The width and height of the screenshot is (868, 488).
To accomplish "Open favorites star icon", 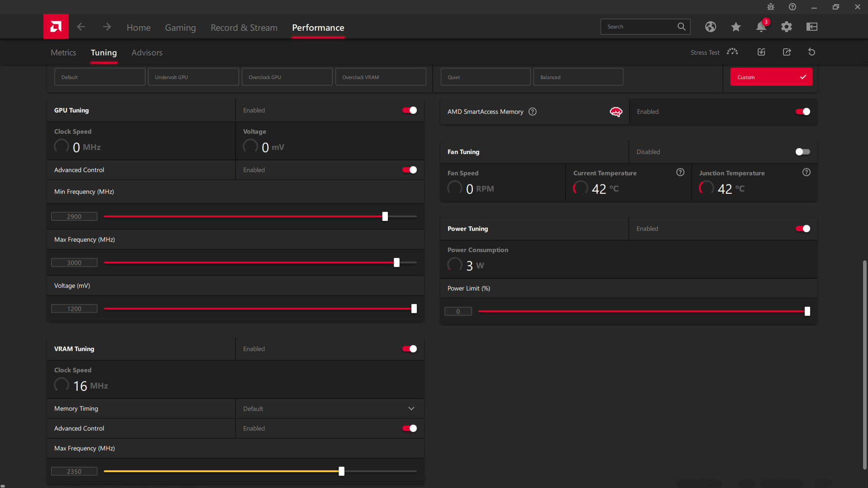I will pyautogui.click(x=736, y=27).
